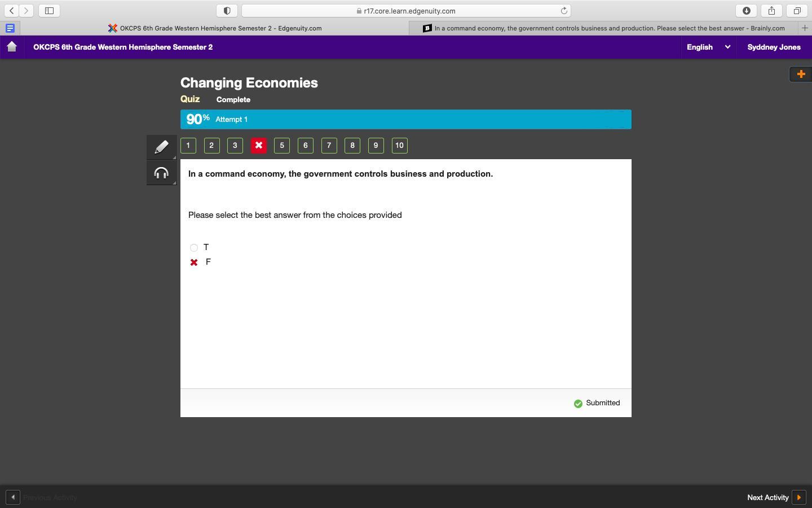Click the pinned Google Docs tab icon
The width and height of the screenshot is (812, 508).
point(10,28)
